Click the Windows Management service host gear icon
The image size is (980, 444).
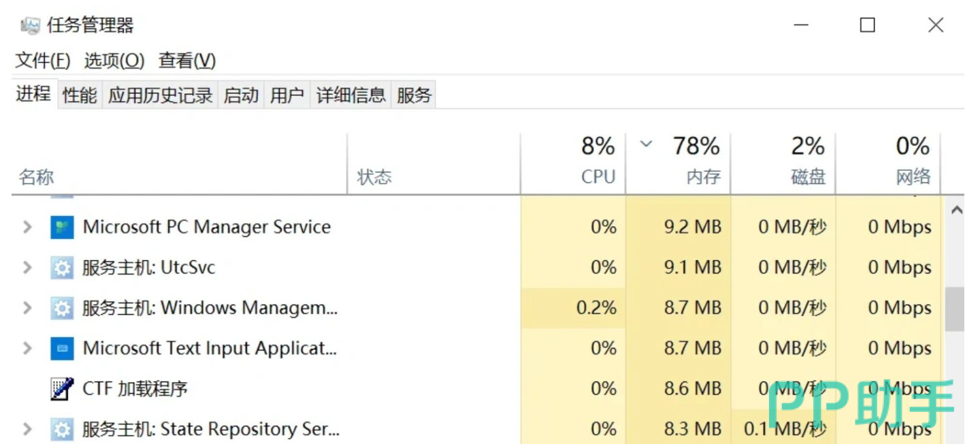62,308
